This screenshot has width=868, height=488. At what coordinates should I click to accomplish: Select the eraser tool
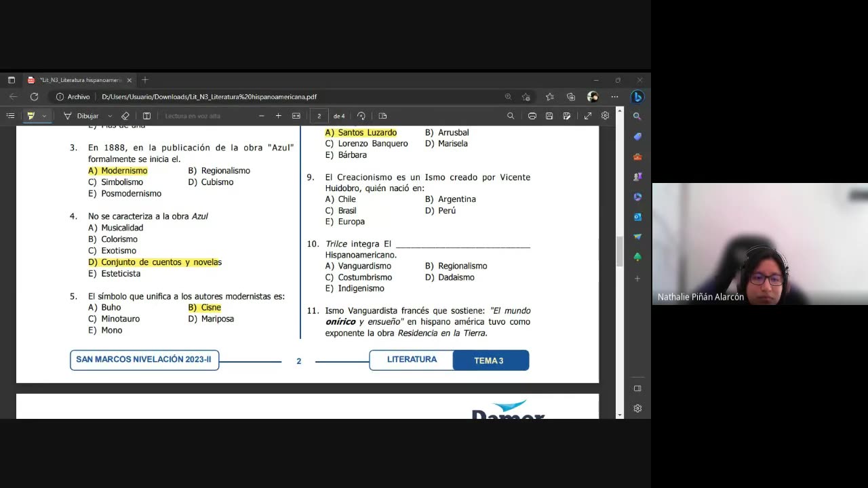click(x=125, y=116)
